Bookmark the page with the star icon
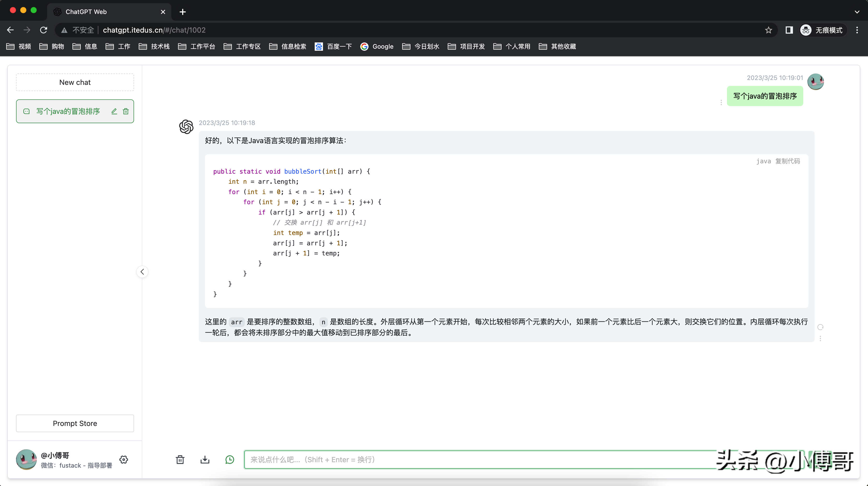Screen dimensions: 868x486 point(769,30)
